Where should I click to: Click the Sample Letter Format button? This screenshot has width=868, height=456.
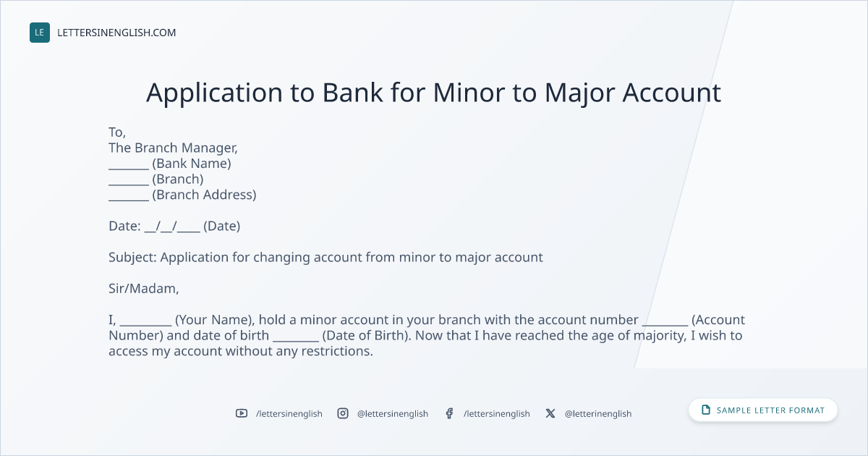(763, 410)
